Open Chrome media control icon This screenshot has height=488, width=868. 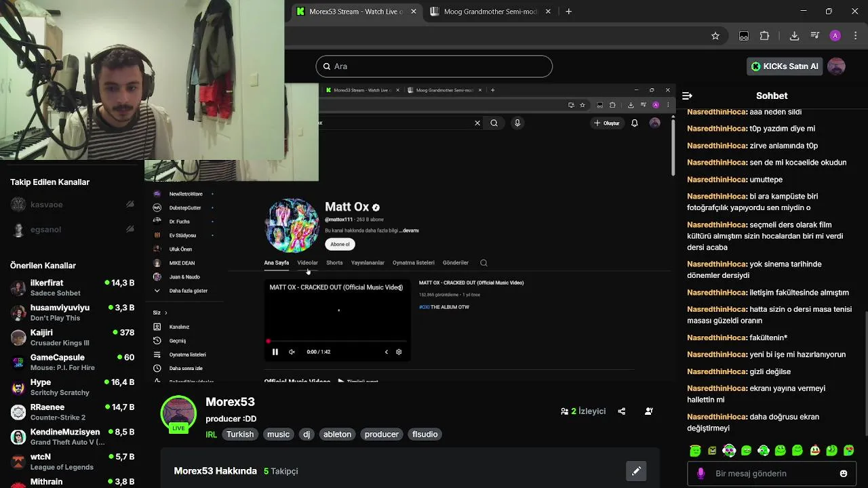coord(814,36)
